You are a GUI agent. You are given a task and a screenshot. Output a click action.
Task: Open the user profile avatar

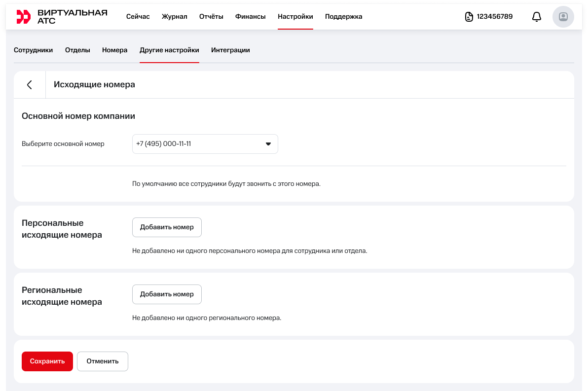(563, 17)
